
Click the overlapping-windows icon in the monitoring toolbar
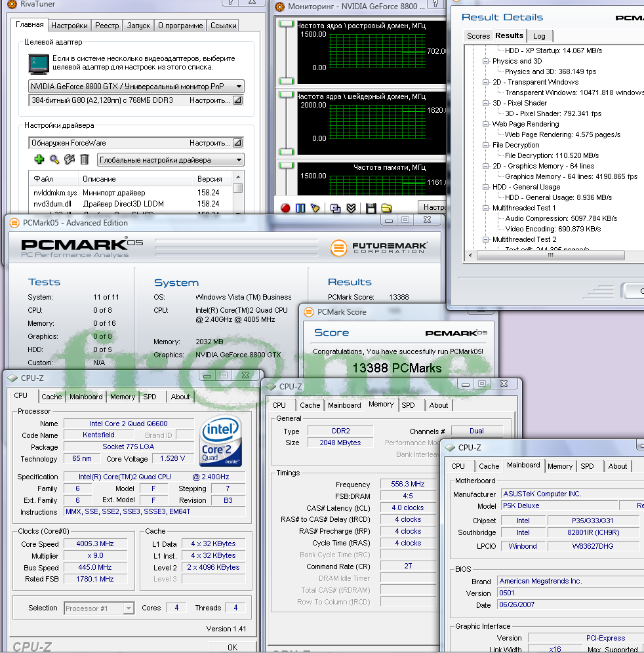pyautogui.click(x=335, y=208)
